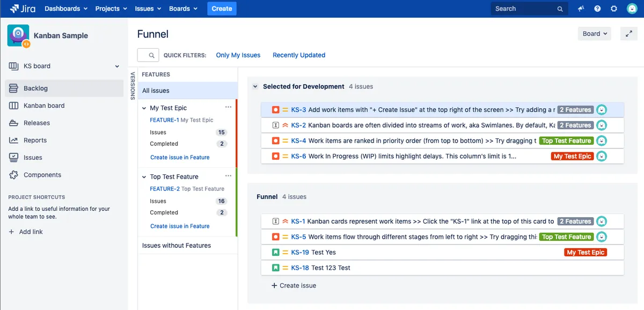Viewport: 644px width, 310px height.
Task: Open Issues in the sidebar
Action: click(64, 158)
